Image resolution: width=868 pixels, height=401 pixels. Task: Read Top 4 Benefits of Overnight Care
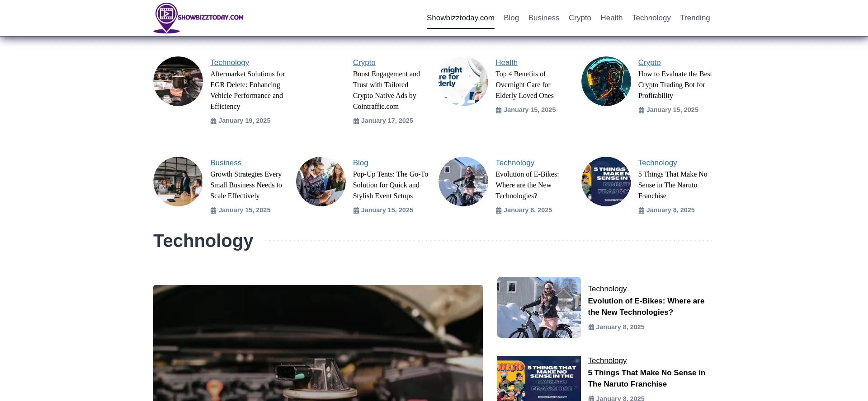524,85
